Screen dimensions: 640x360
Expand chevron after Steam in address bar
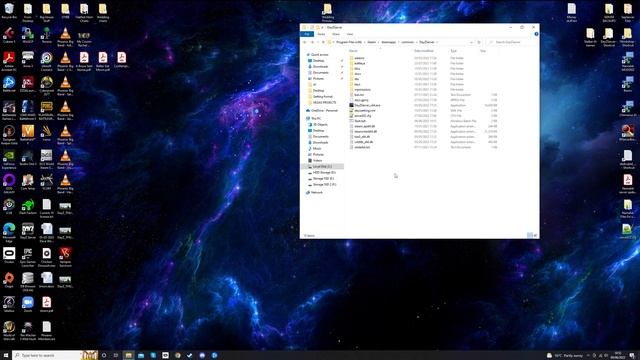(378, 42)
